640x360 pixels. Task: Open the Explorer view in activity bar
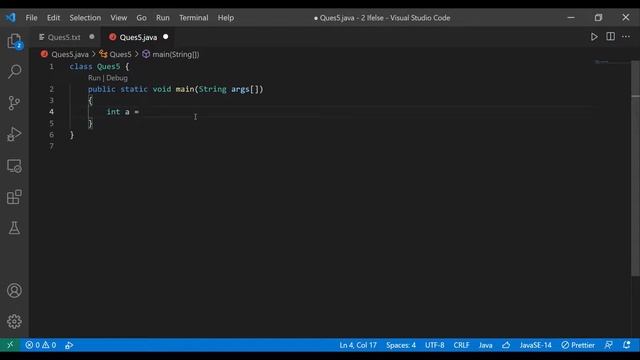(14, 41)
